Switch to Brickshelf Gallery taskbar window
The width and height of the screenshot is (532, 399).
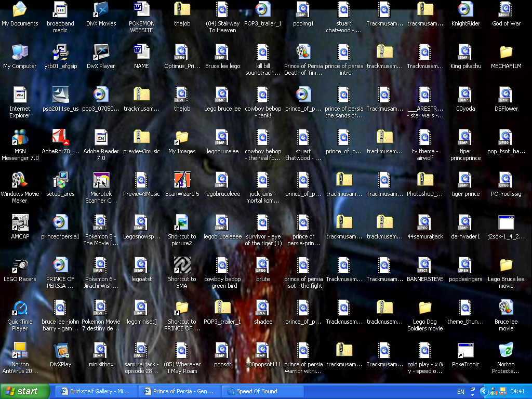tap(96, 392)
